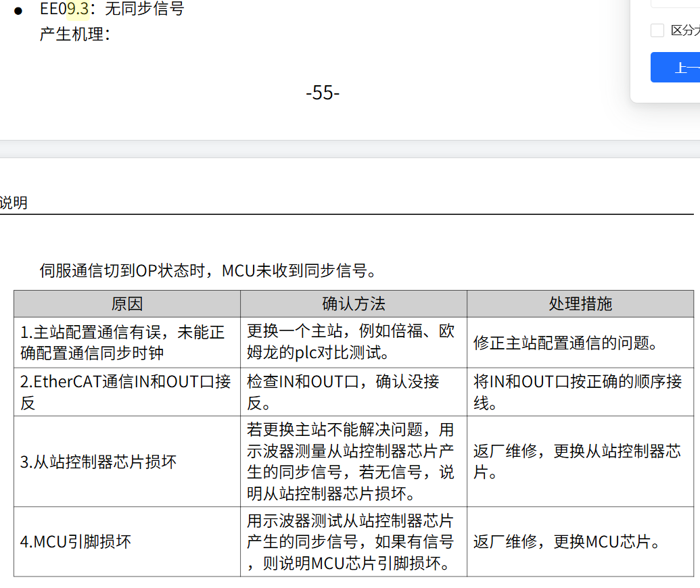700x588 pixels.
Task: Click the 1.主站配置通信有误 table cell
Action: click(126, 342)
